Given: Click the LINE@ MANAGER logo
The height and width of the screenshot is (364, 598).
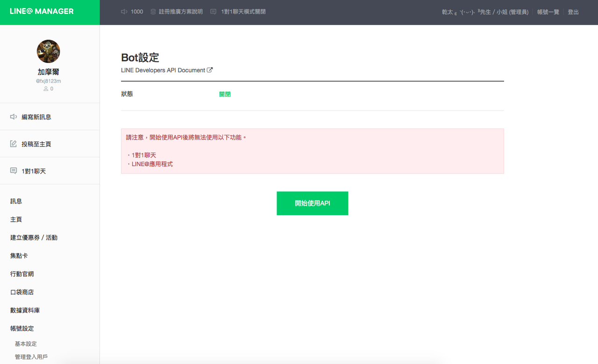Looking at the screenshot, I should pyautogui.click(x=42, y=11).
